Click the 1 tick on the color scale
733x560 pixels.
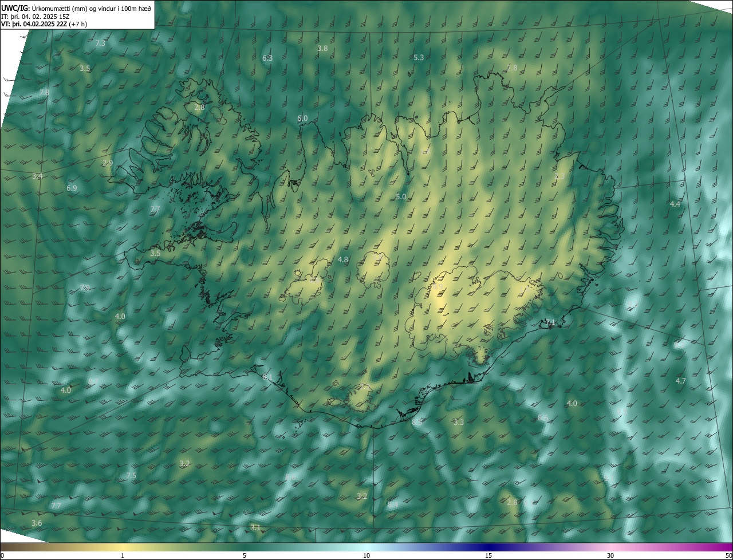[x=123, y=555]
